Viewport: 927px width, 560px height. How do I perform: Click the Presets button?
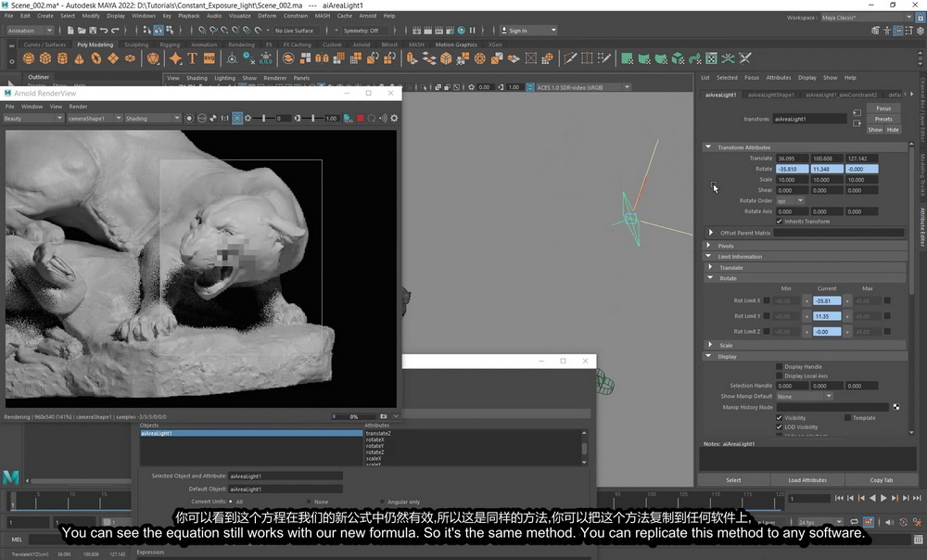[883, 119]
